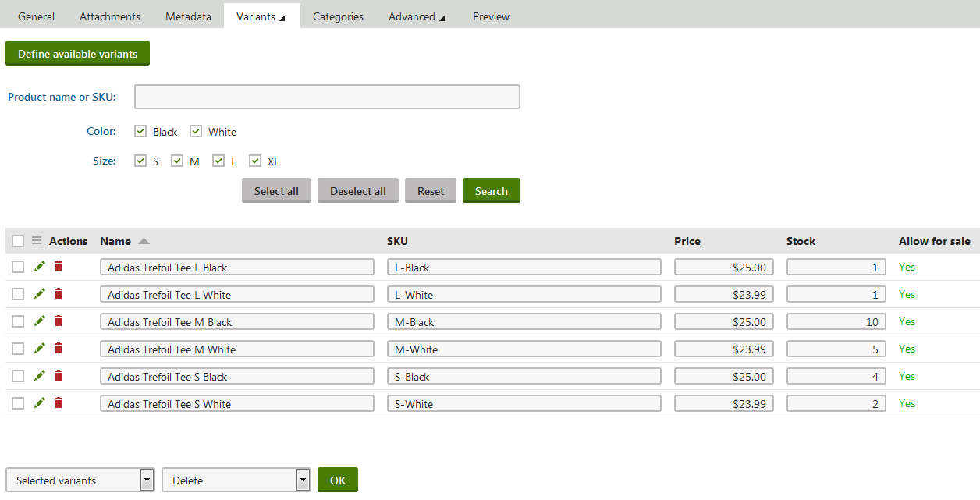Image resolution: width=980 pixels, height=500 pixels.
Task: Click the pencil icon for M Black variant
Action: 40,321
